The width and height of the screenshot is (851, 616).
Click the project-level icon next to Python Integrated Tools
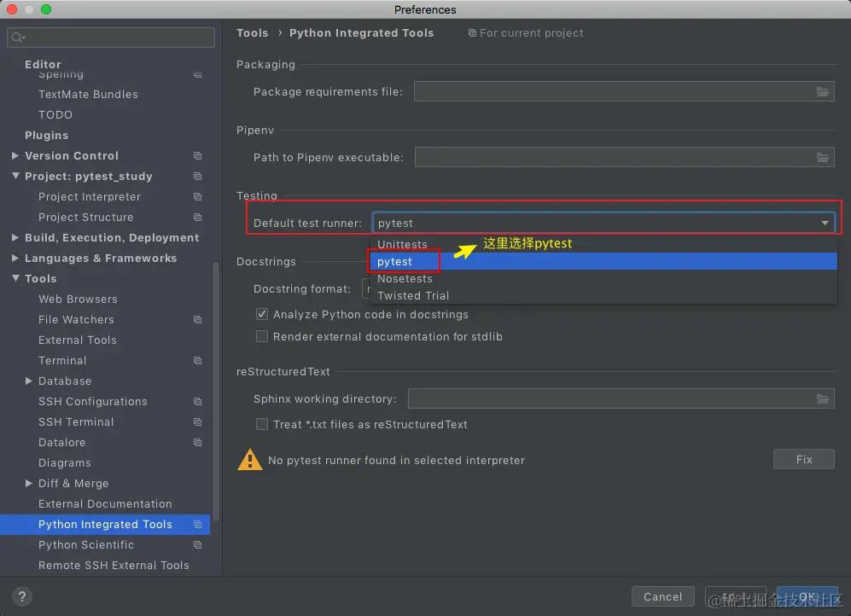[197, 525]
